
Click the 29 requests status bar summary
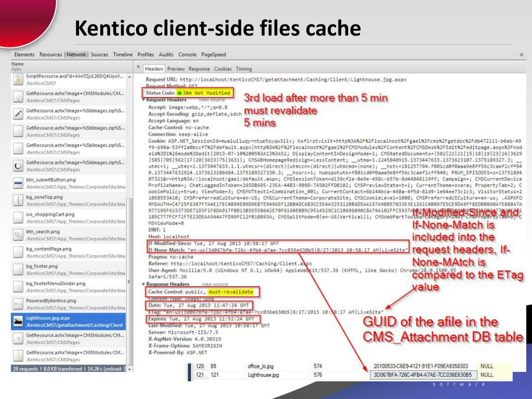pos(69,369)
